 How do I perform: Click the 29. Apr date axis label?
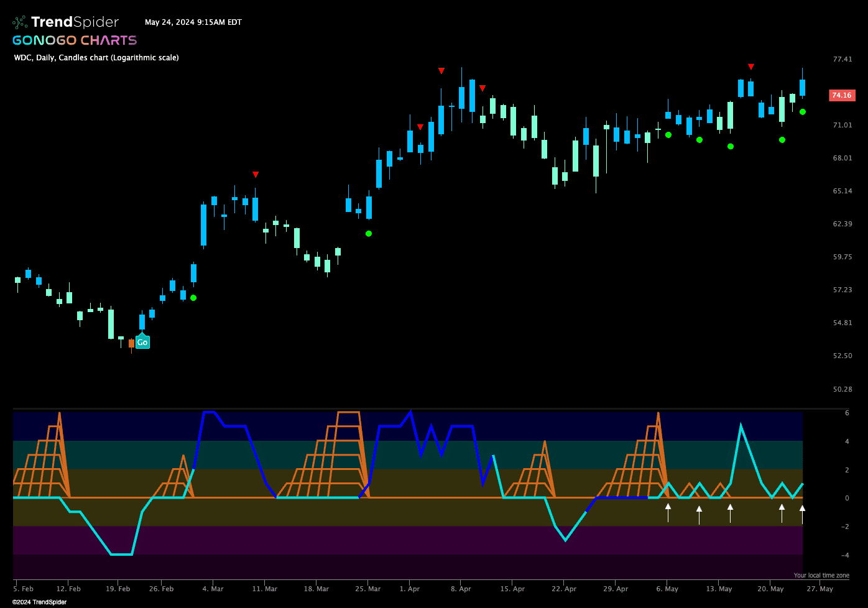616,589
